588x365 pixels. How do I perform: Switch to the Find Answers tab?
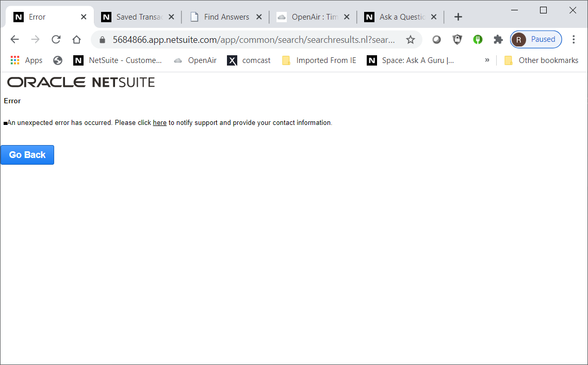pos(225,17)
